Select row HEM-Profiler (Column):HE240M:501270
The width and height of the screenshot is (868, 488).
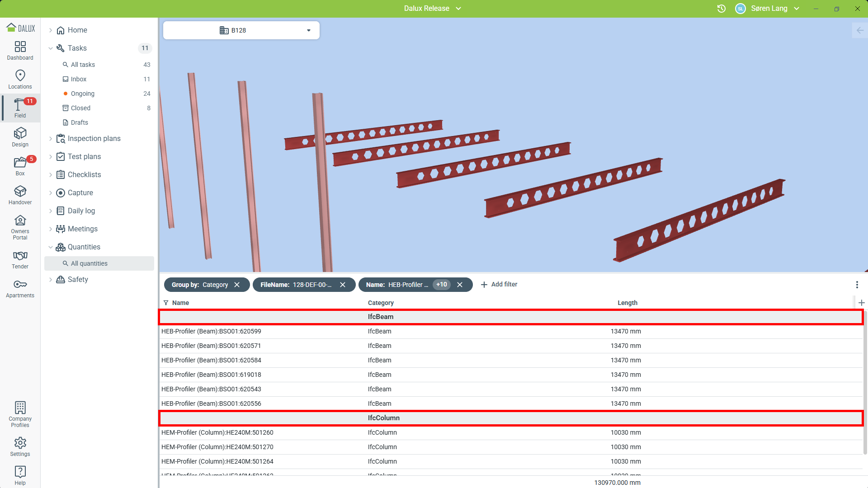(511, 447)
